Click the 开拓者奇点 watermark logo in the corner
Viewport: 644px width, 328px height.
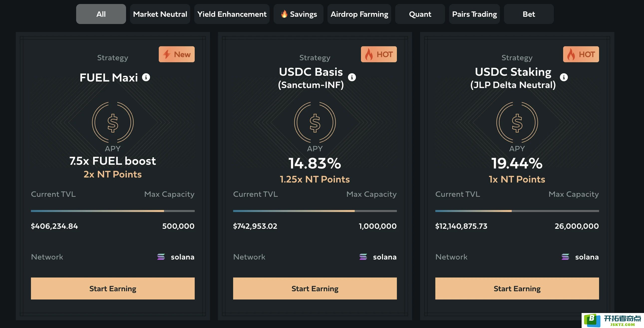(613, 320)
